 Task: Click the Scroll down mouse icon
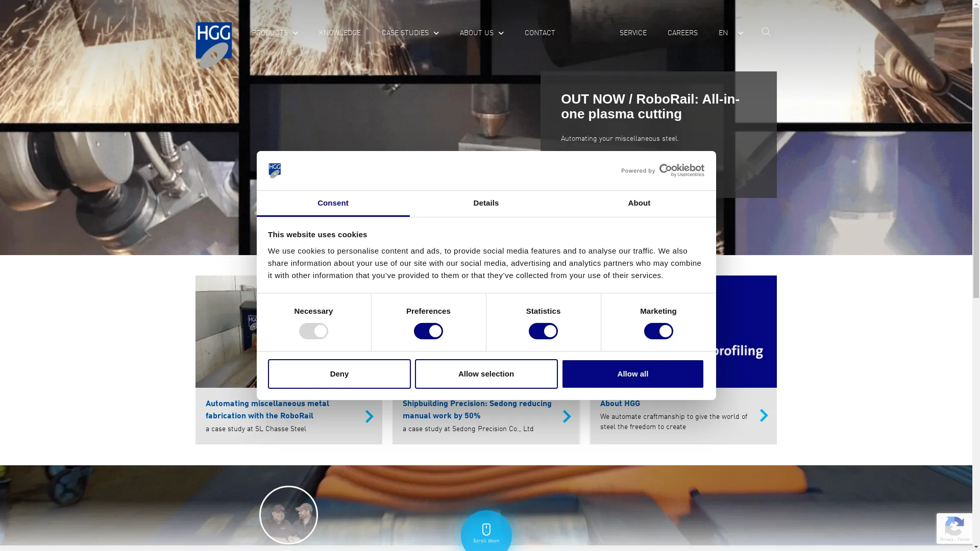(486, 530)
